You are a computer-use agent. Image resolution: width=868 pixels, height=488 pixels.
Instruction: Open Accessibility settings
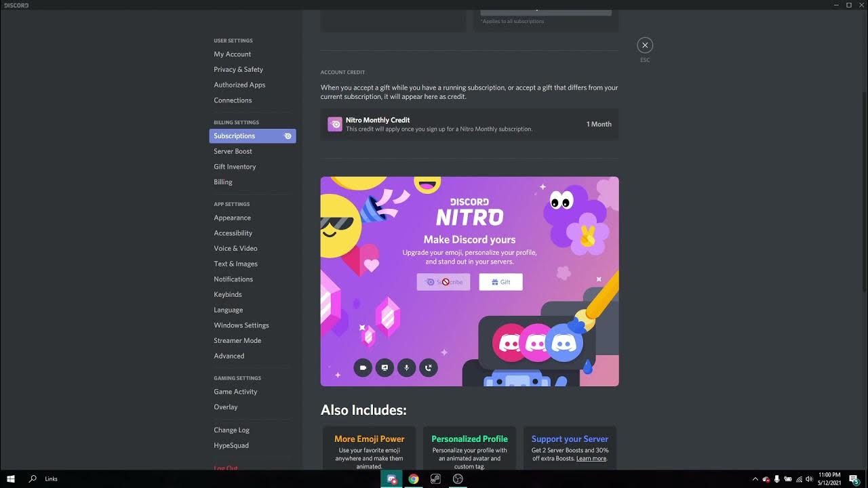tap(233, 233)
